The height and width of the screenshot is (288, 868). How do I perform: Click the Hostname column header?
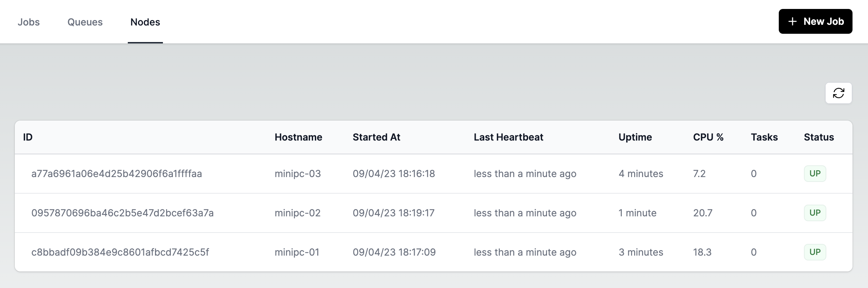click(x=298, y=137)
